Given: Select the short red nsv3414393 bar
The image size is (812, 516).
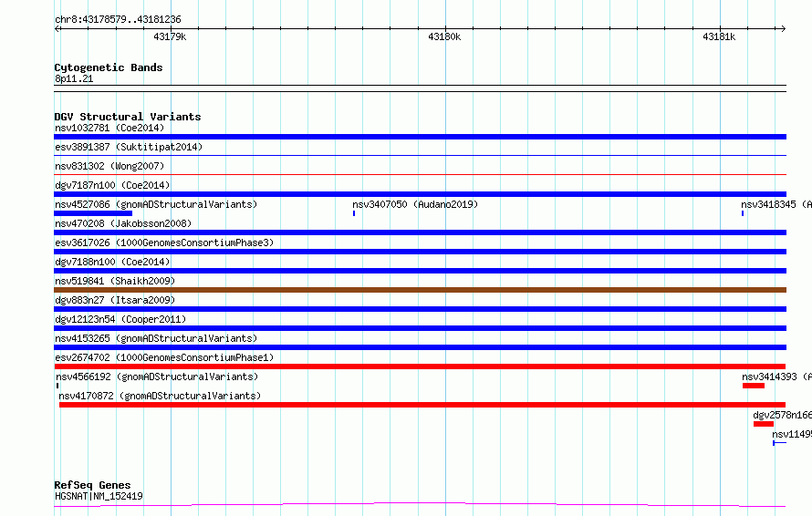Looking at the screenshot, I should click(754, 386).
